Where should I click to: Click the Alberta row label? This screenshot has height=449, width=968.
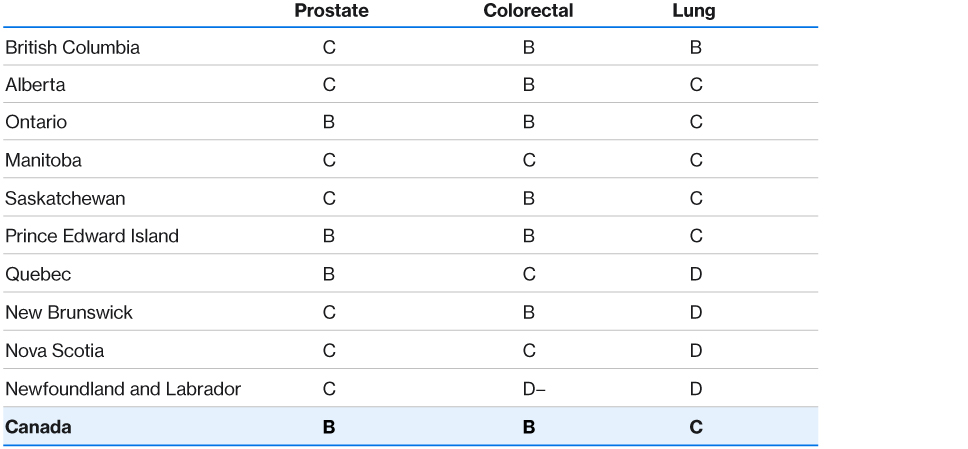[x=36, y=85]
